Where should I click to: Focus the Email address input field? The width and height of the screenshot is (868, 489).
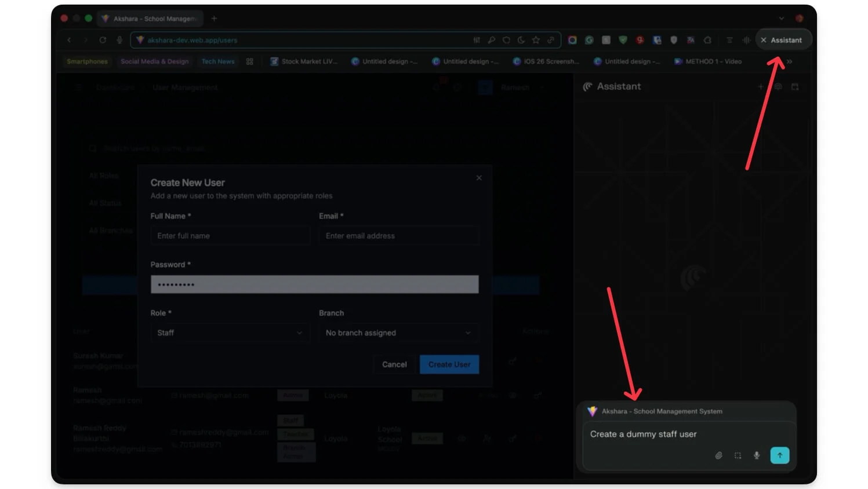click(398, 236)
